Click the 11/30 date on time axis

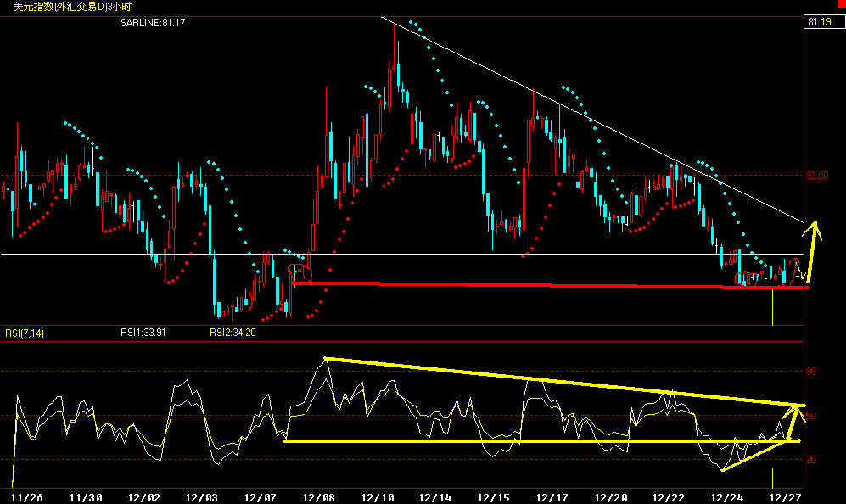(x=85, y=497)
